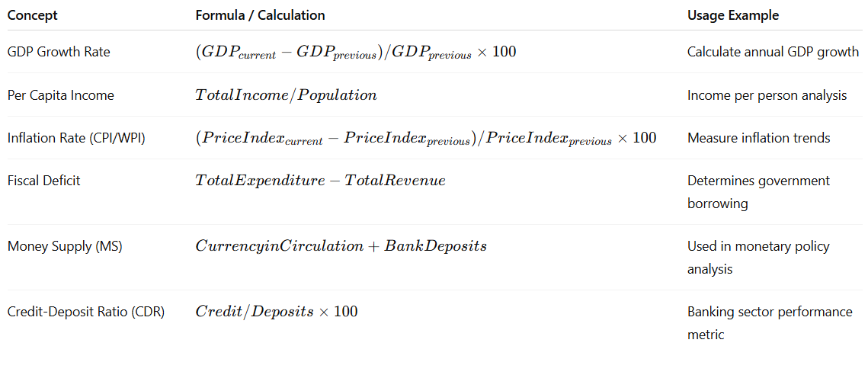Click the TotalExpenditure − TotalRevenue formula
The width and height of the screenshot is (868, 375).
[x=321, y=181]
